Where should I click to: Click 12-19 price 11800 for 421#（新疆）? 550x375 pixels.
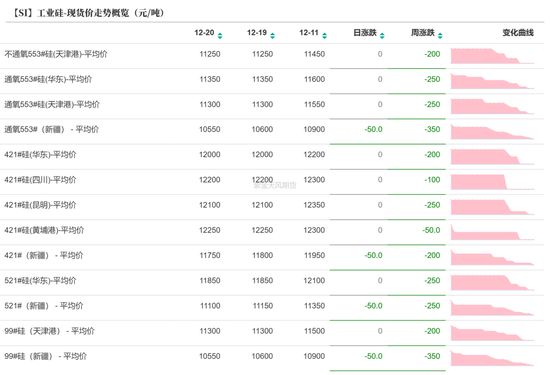coord(262,255)
